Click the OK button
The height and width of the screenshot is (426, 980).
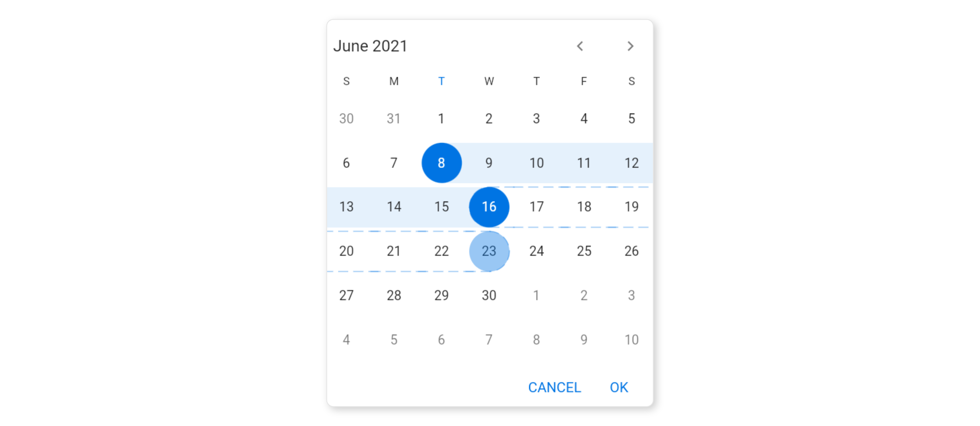pos(618,386)
